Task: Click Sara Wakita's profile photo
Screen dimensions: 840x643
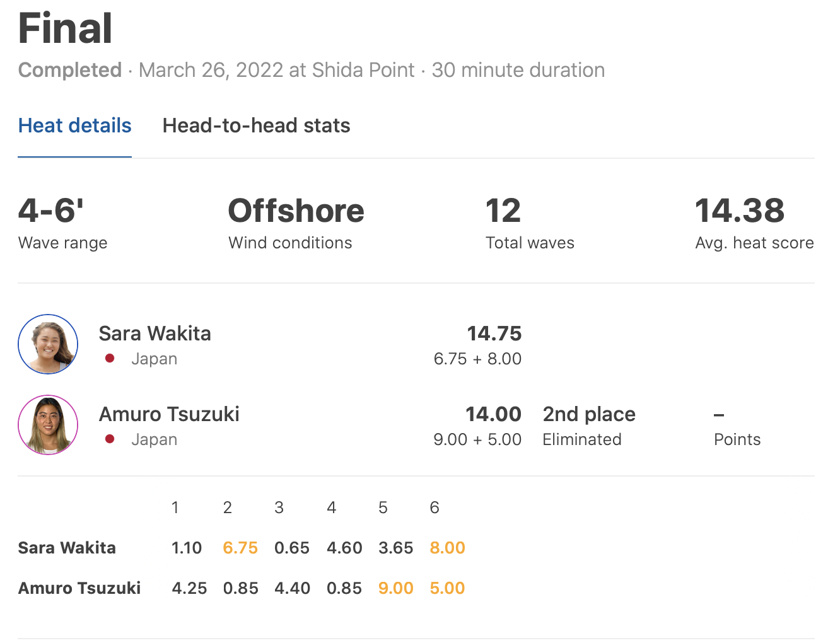Action: (x=48, y=344)
